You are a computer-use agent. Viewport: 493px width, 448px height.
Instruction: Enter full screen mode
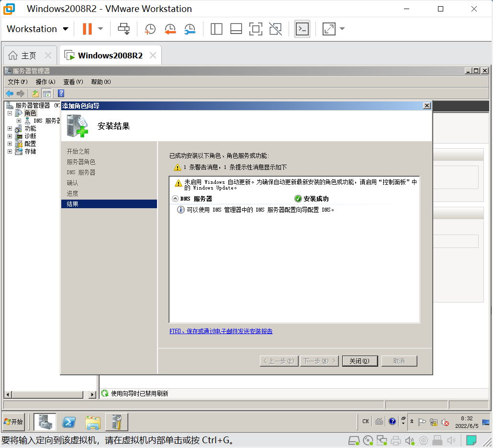click(x=256, y=29)
